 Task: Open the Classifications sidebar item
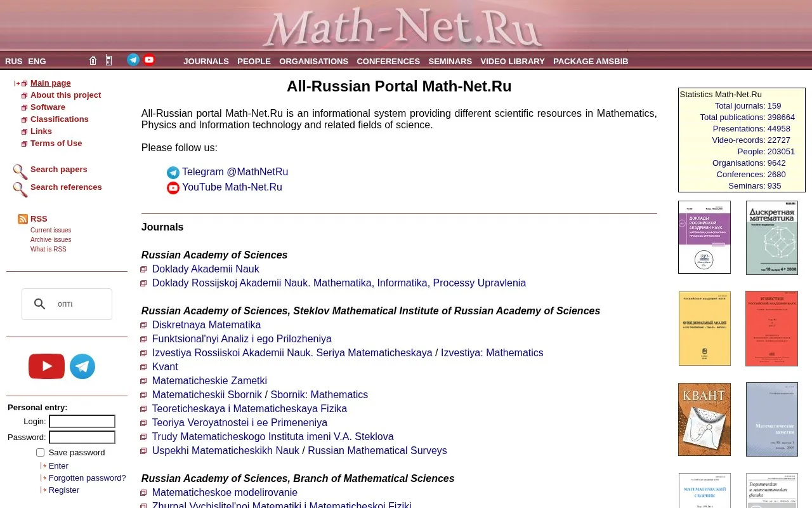coord(60,119)
